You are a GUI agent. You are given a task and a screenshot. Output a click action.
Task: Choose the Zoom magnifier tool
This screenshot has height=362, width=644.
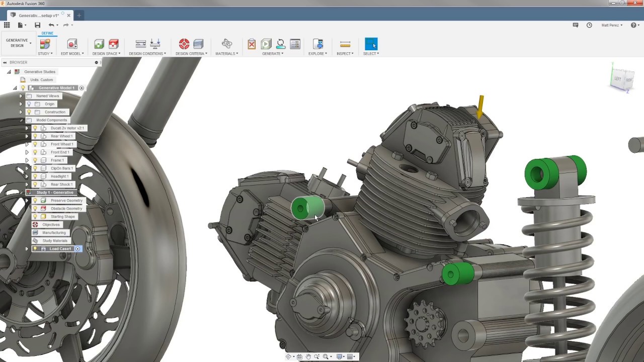click(316, 356)
